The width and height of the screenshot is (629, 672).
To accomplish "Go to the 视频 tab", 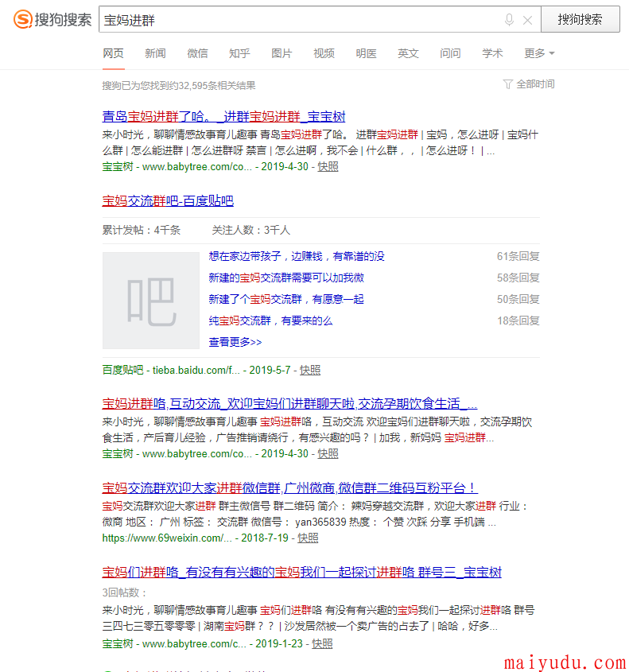I will pyautogui.click(x=324, y=53).
